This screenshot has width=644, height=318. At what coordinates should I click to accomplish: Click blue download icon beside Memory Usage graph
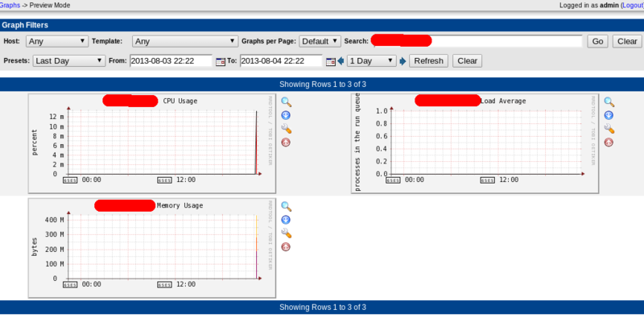[x=286, y=220]
